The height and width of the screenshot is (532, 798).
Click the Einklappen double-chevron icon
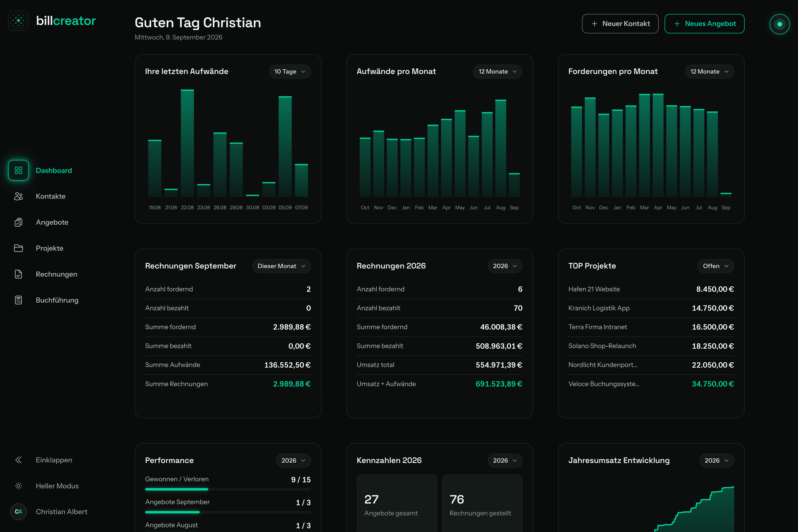(x=18, y=460)
